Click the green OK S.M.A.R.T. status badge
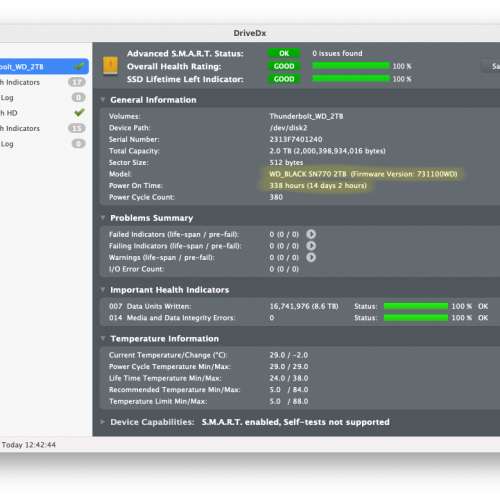The width and height of the screenshot is (500, 500). coord(284,53)
